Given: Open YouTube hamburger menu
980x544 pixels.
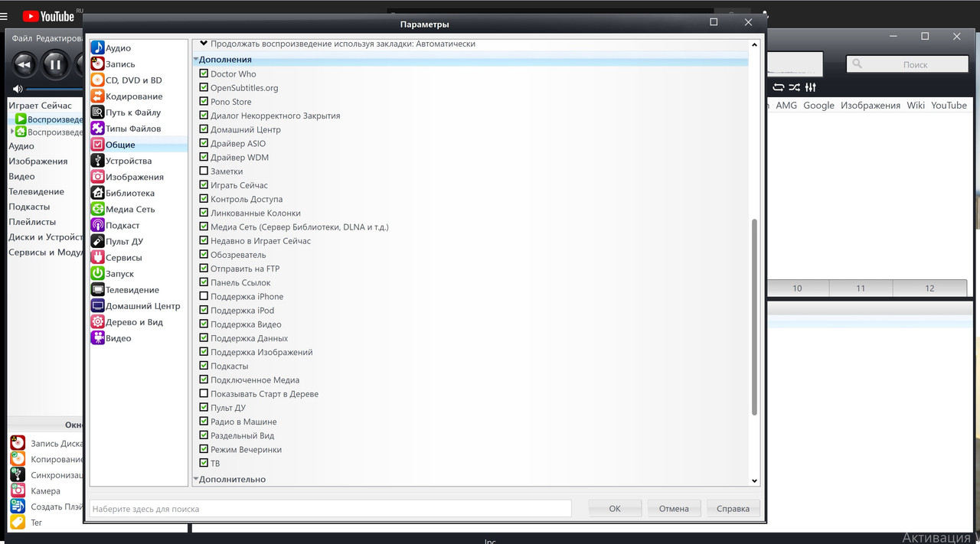Looking at the screenshot, I should coord(4,16).
